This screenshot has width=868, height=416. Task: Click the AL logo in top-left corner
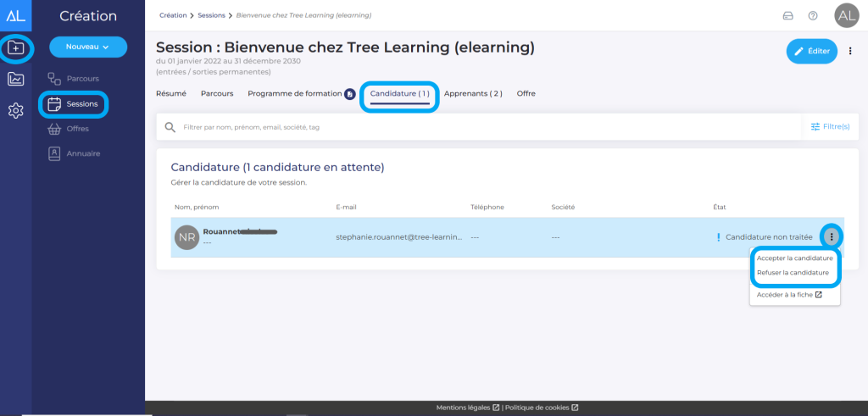coord(16,15)
